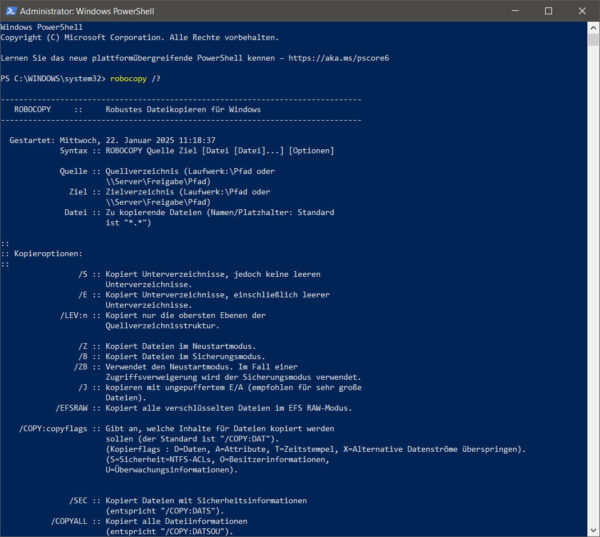Image resolution: width=600 pixels, height=537 pixels.
Task: Click 'Kopiert alle verschlüsselten Dateien' line
Action: pyautogui.click(x=229, y=408)
